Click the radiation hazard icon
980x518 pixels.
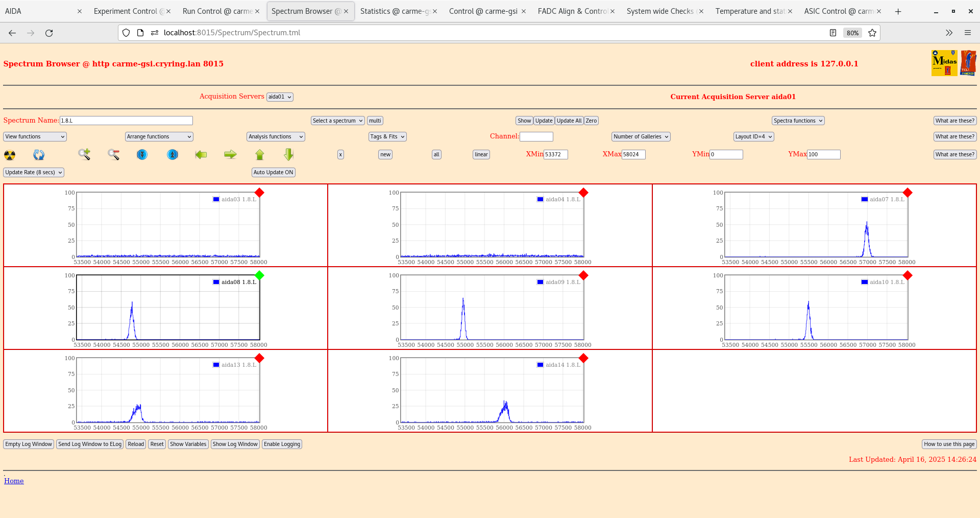[x=10, y=155]
